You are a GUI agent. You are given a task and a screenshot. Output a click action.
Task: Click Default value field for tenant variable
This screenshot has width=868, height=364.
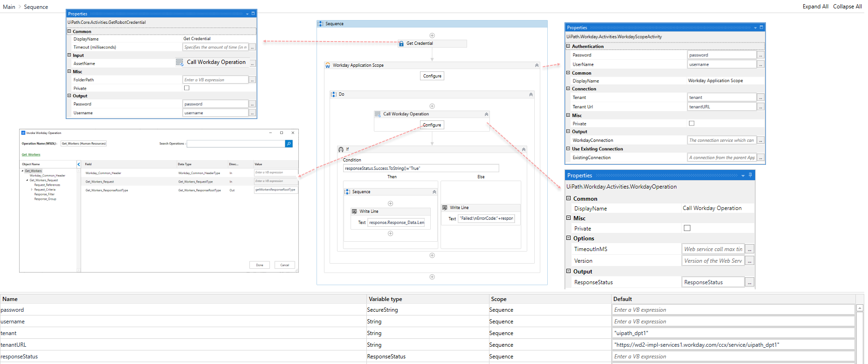pyautogui.click(x=734, y=333)
